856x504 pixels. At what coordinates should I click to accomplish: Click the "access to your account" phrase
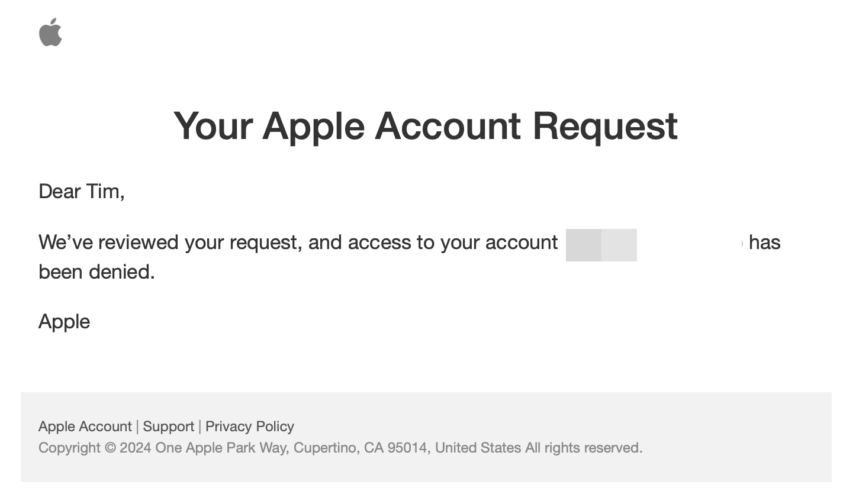point(452,243)
